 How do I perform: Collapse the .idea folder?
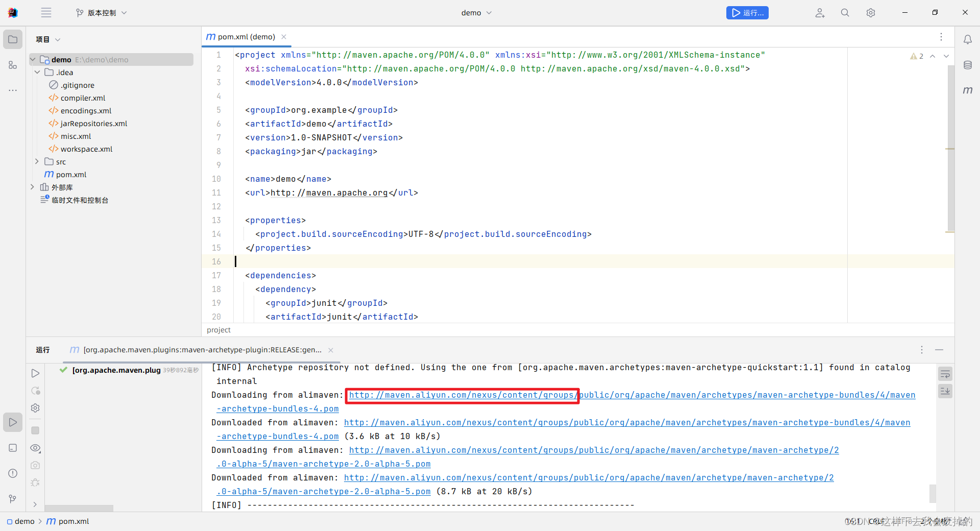coord(37,73)
